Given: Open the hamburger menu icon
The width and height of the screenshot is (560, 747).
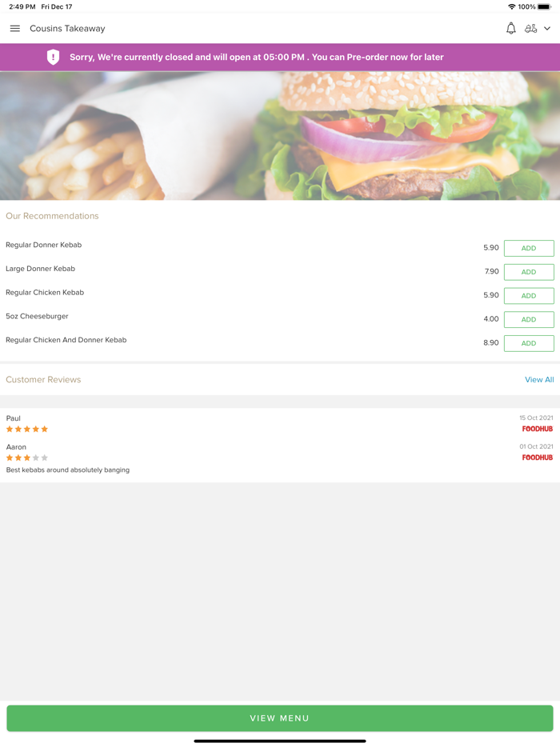Looking at the screenshot, I should [14, 29].
